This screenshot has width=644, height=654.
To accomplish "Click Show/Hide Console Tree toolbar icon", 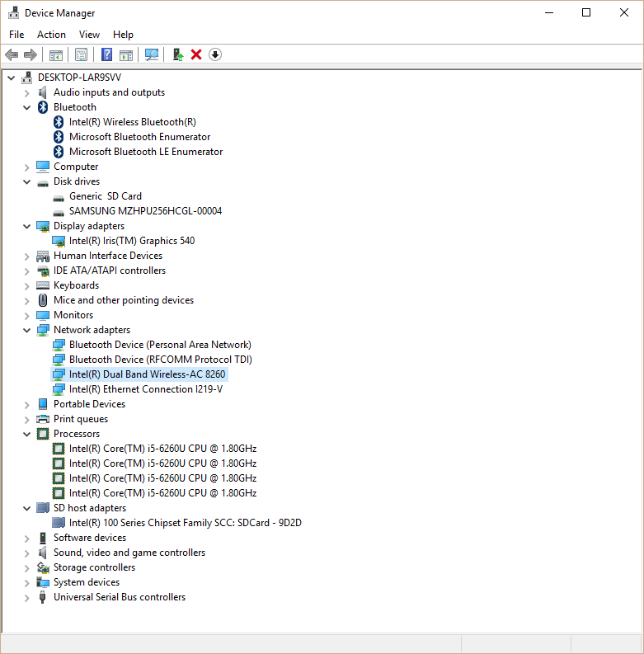I will [56, 54].
